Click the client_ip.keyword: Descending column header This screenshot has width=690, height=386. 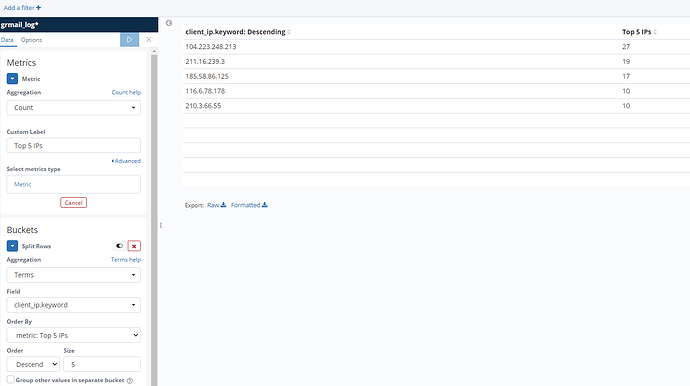(235, 32)
